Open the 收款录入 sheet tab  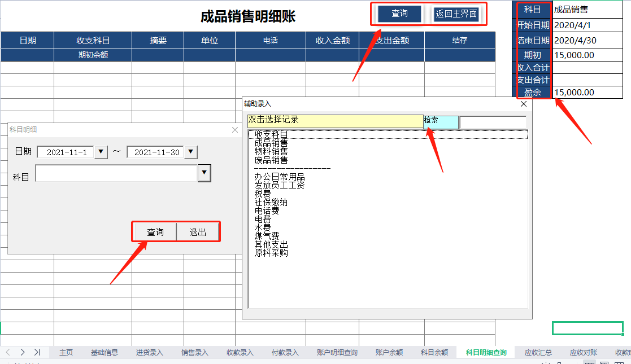240,353
